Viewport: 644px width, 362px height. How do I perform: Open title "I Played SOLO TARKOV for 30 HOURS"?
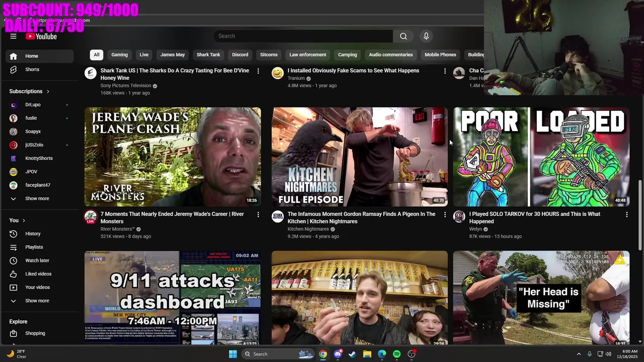click(x=535, y=218)
